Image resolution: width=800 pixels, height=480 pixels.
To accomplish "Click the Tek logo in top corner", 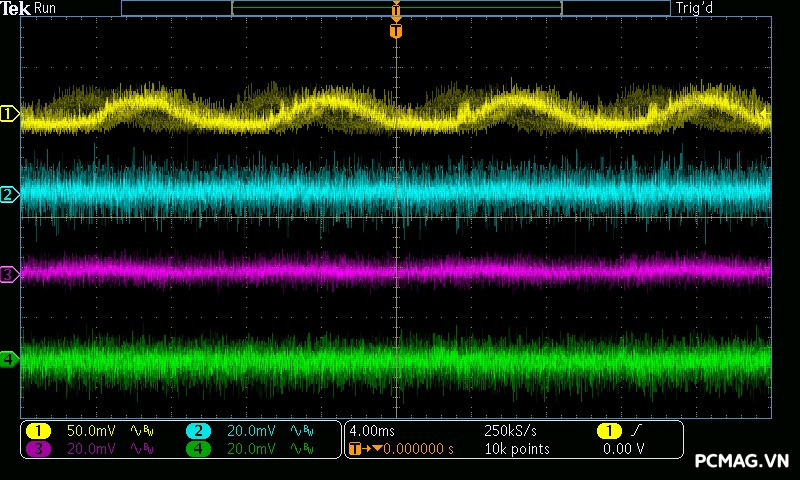I will coord(16,8).
